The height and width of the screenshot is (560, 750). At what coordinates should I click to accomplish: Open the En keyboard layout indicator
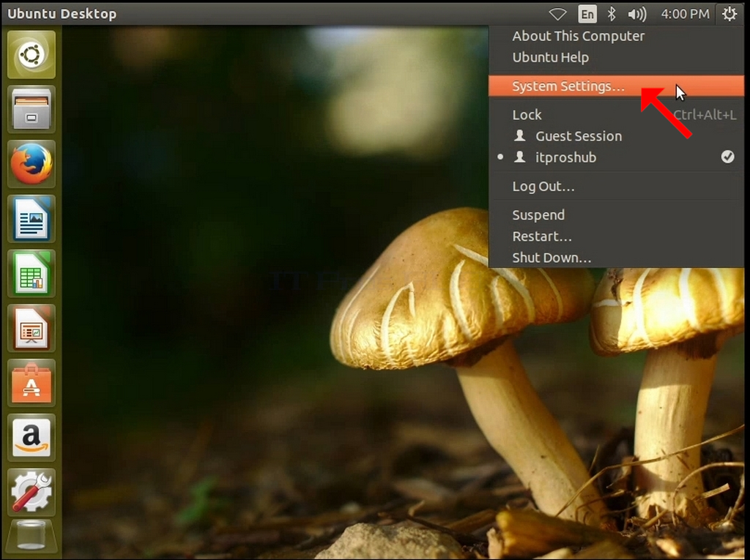[587, 14]
